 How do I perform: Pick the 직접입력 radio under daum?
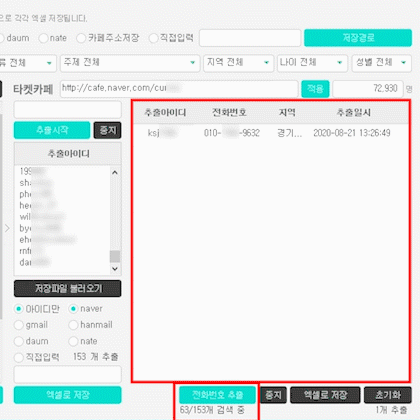[x=19, y=357]
